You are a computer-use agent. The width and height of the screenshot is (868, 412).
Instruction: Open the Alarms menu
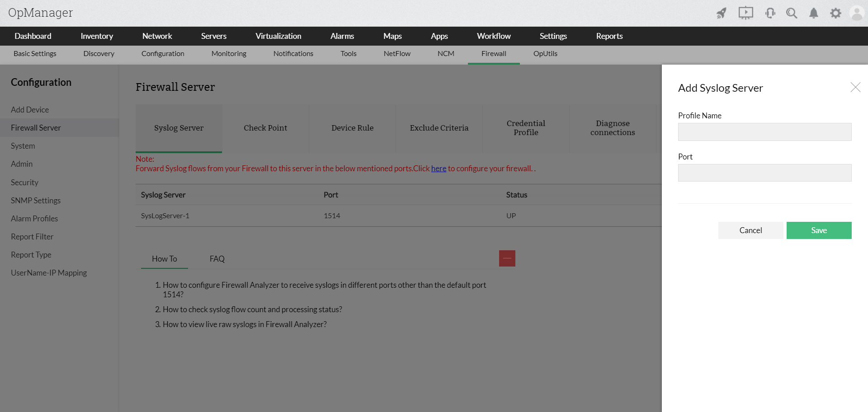(x=342, y=36)
